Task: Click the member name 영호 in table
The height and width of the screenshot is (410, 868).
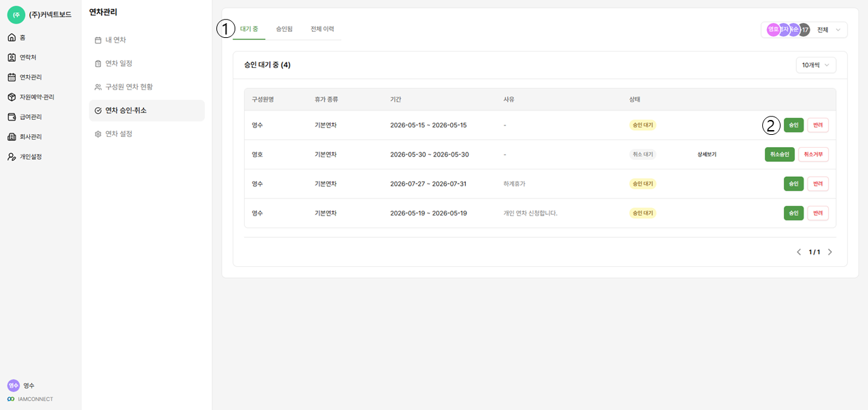Action: [x=257, y=155]
